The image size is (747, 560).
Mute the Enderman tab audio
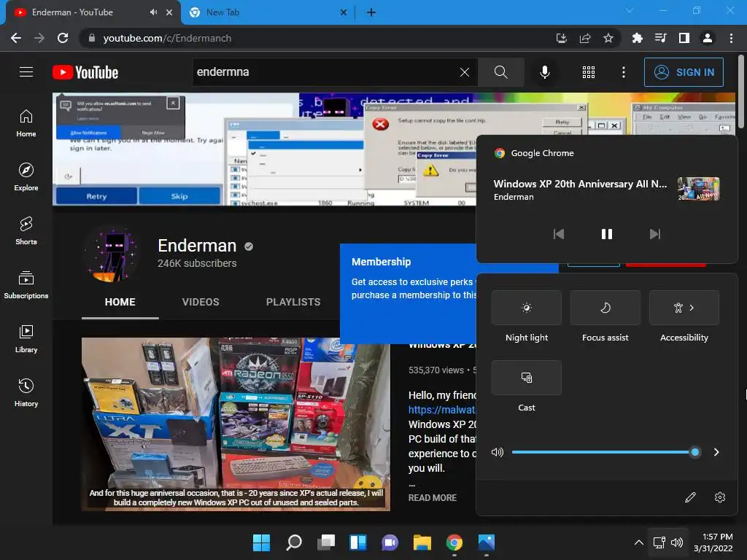pyautogui.click(x=153, y=12)
